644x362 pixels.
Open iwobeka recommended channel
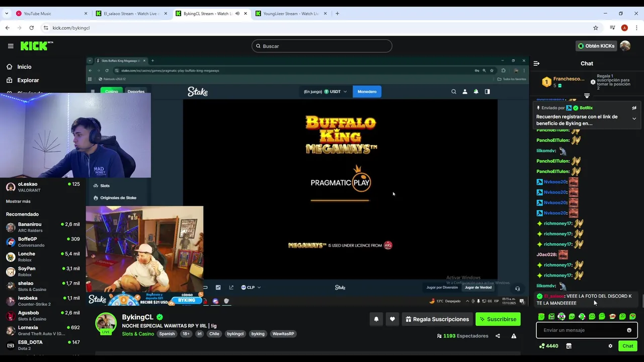(x=43, y=301)
